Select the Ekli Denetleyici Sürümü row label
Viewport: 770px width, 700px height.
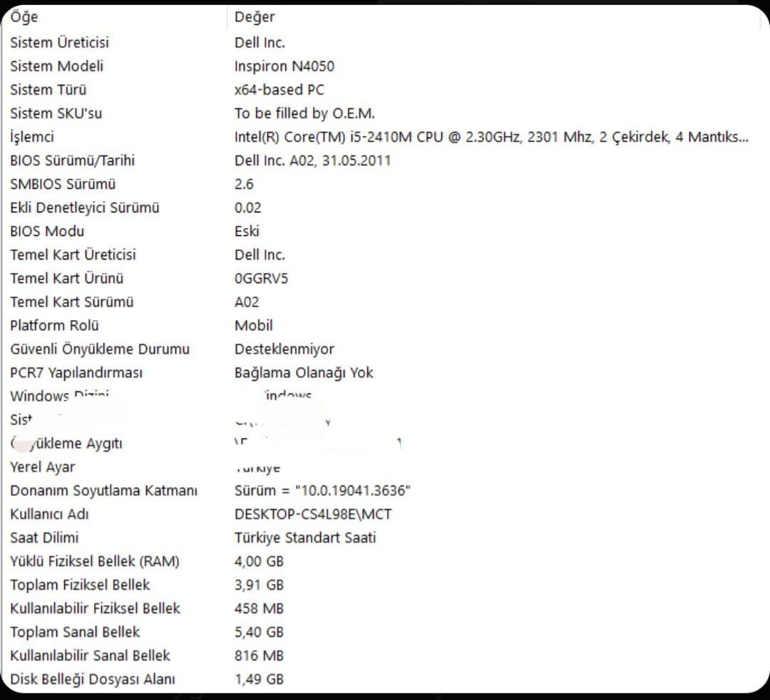click(x=84, y=207)
